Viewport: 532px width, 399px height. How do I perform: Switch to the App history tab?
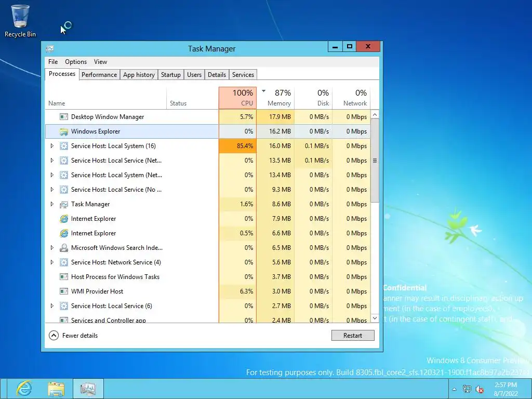click(x=139, y=75)
